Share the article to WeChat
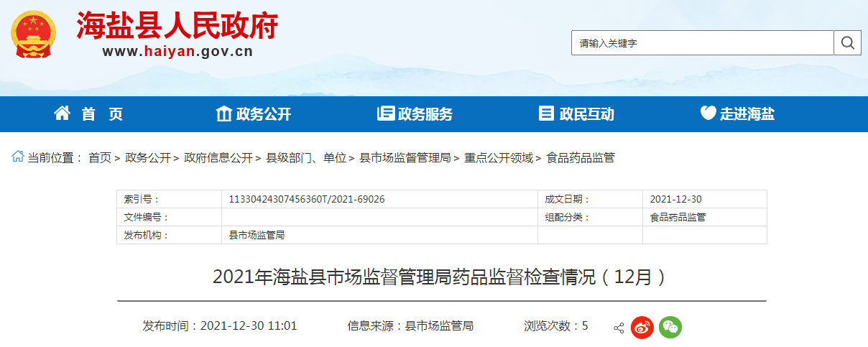 (670, 328)
